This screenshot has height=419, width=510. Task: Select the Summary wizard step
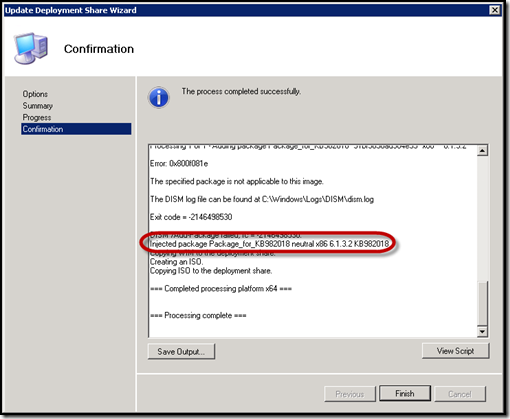[38, 106]
